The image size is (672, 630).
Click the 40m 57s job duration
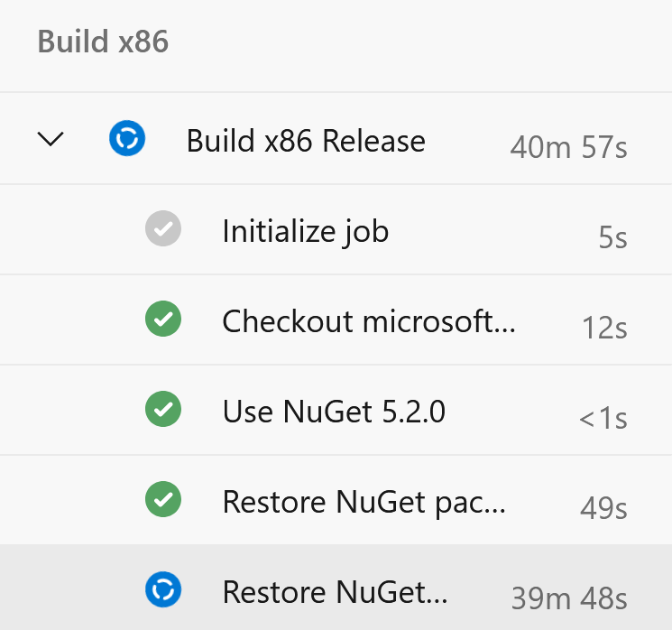pyautogui.click(x=568, y=147)
